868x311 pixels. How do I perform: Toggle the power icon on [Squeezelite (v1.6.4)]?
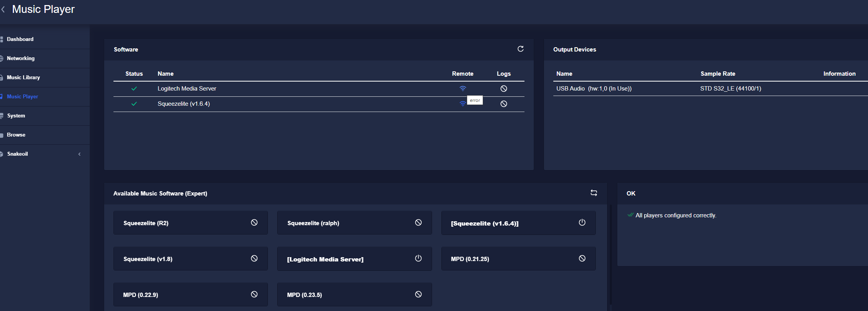582,222
